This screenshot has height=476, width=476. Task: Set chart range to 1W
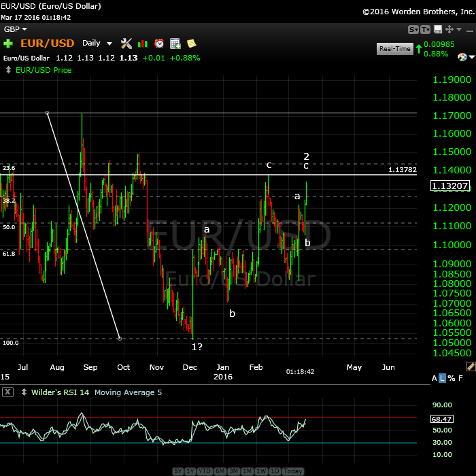(260, 471)
